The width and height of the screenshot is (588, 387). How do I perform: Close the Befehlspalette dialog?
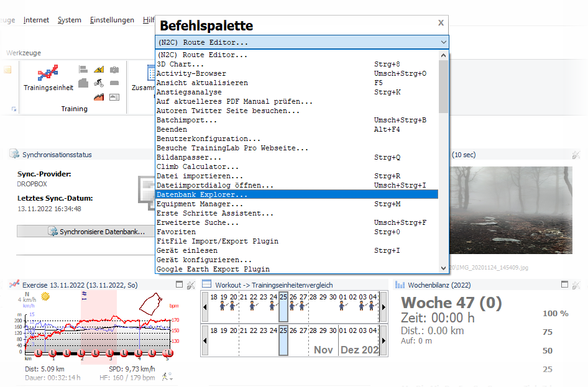pos(441,22)
